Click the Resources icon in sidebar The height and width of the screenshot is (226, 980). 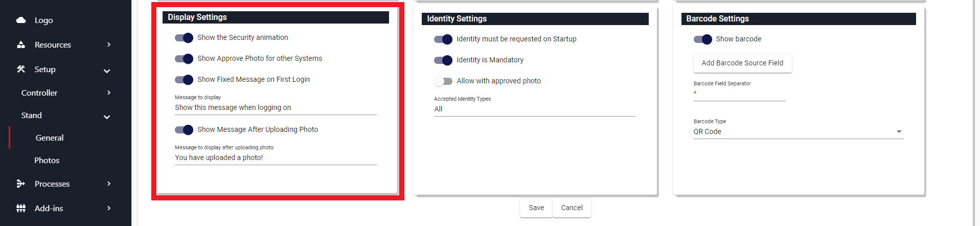[21, 44]
